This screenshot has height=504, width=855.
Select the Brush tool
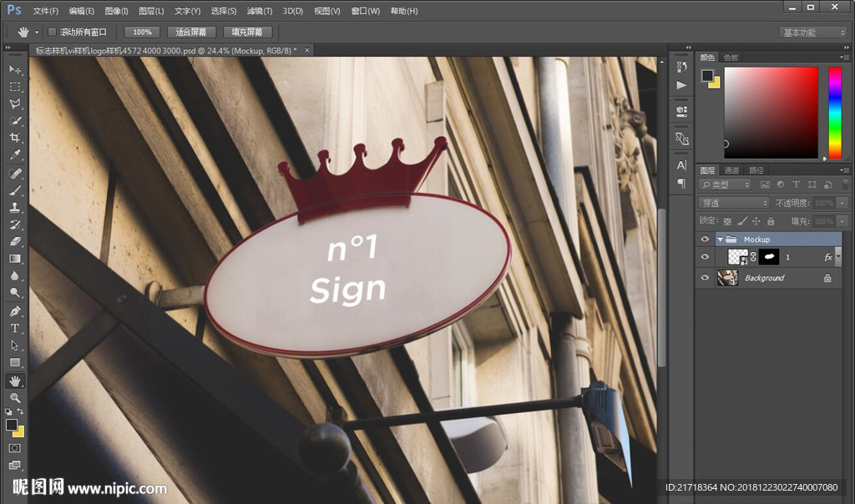coord(15,190)
